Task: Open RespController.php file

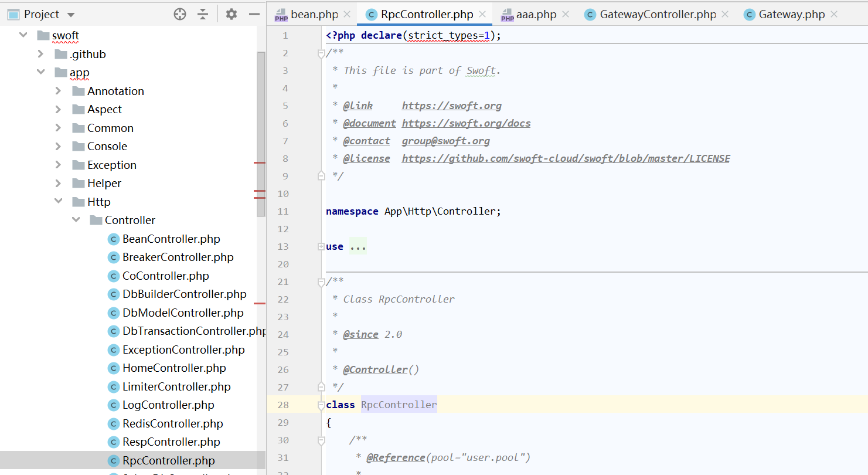Action: point(171,442)
